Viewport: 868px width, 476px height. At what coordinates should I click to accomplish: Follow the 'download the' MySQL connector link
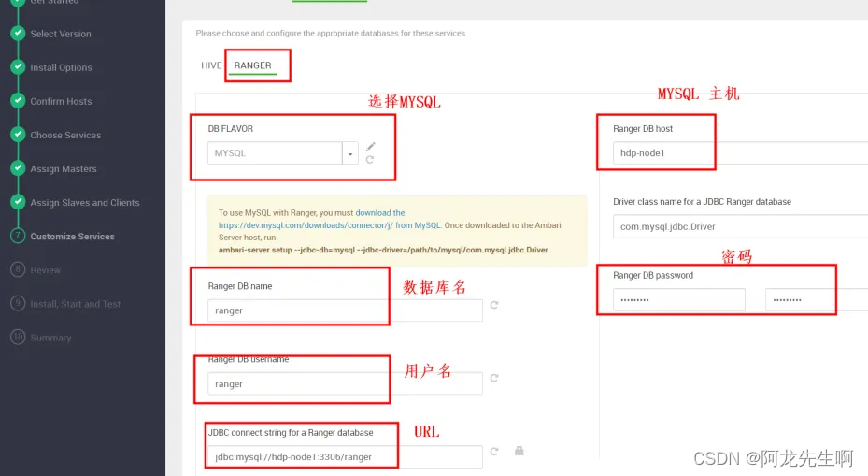379,213
